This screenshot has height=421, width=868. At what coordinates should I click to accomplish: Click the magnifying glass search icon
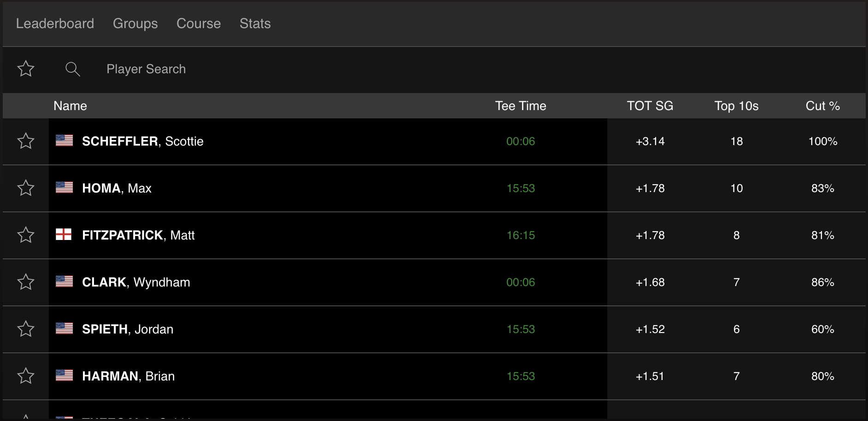click(73, 69)
